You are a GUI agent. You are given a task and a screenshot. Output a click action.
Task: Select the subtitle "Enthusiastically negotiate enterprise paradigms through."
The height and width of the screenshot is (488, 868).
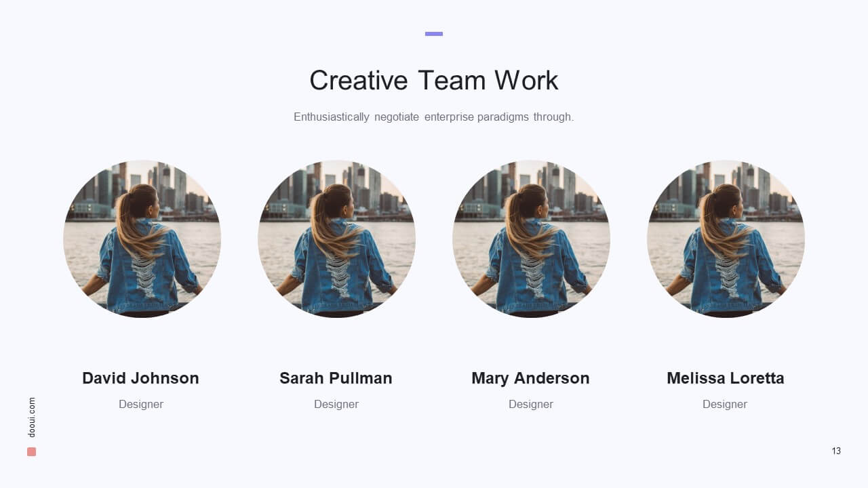point(434,117)
